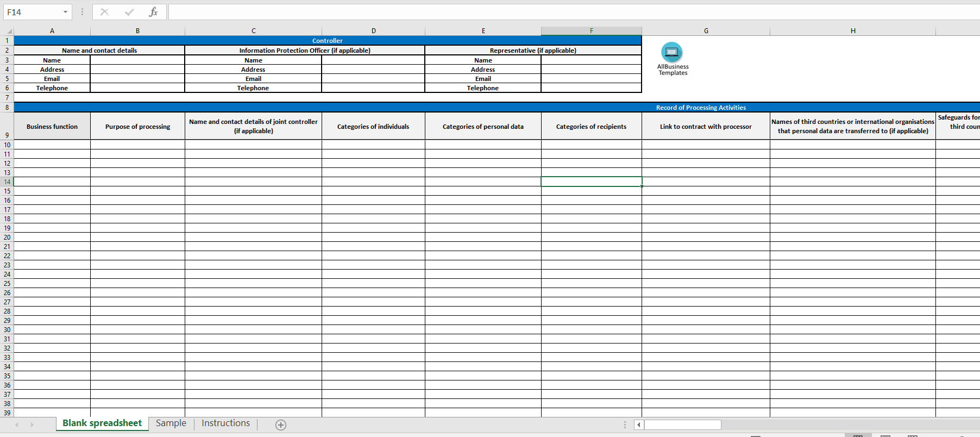
Task: Select the Blank spreadsheet tab
Action: 102,423
